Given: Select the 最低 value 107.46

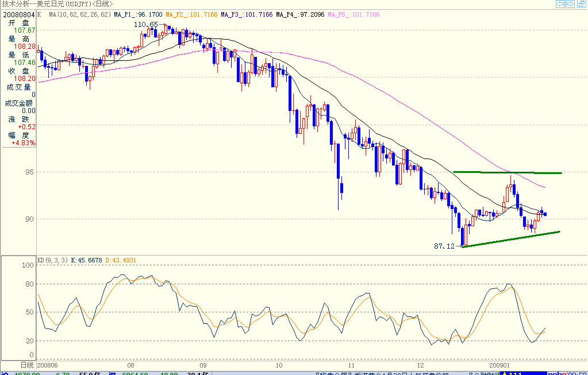Looking at the screenshot, I should [x=24, y=63].
